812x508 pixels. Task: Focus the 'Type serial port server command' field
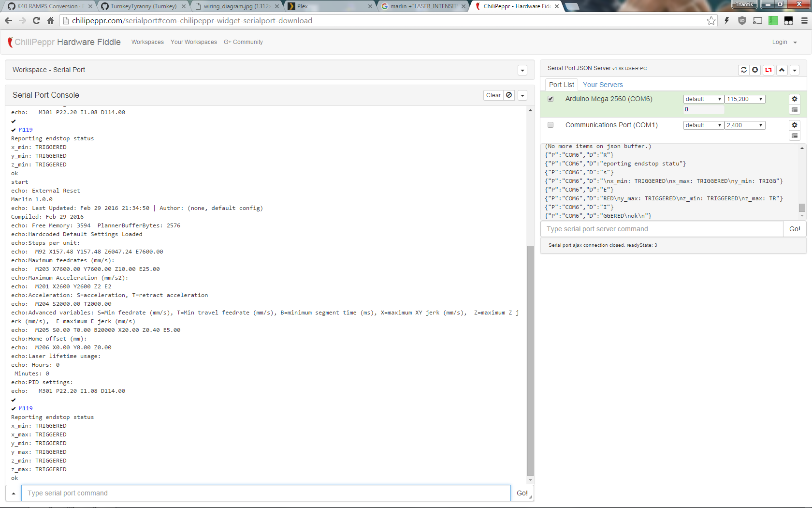click(x=661, y=229)
